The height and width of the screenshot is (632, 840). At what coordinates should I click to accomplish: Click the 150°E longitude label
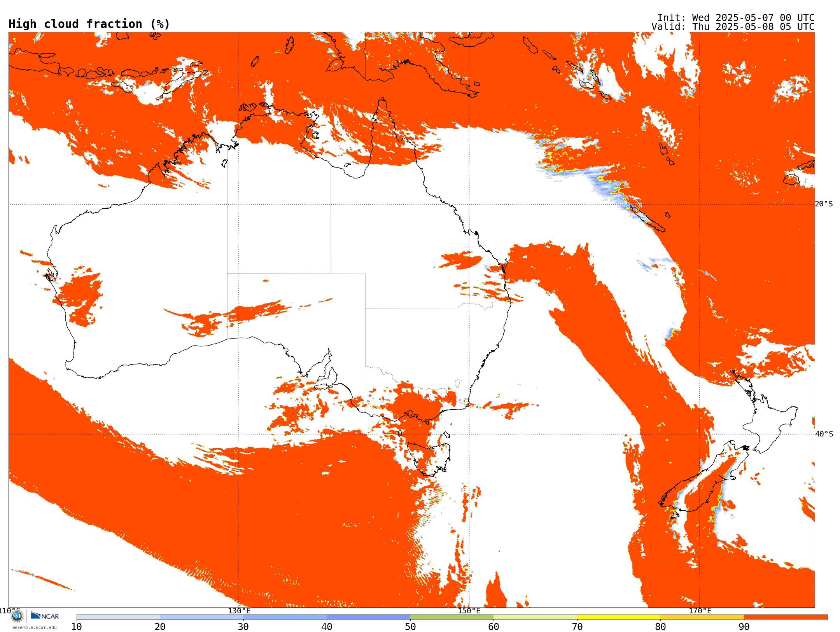[469, 611]
